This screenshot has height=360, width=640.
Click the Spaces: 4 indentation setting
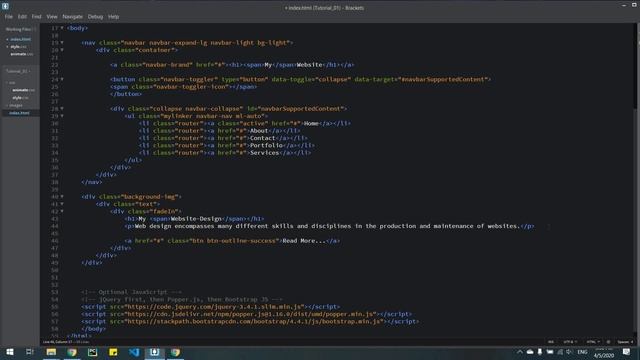click(625, 342)
